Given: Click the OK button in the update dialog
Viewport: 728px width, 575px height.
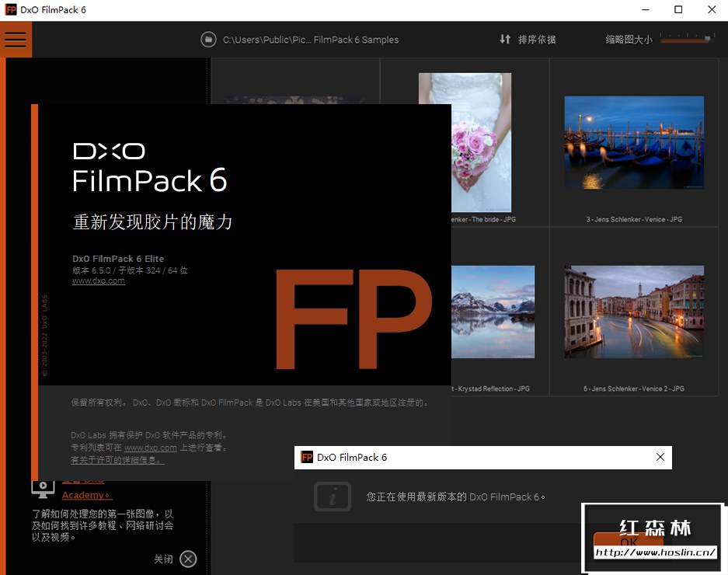Looking at the screenshot, I should pos(629,542).
